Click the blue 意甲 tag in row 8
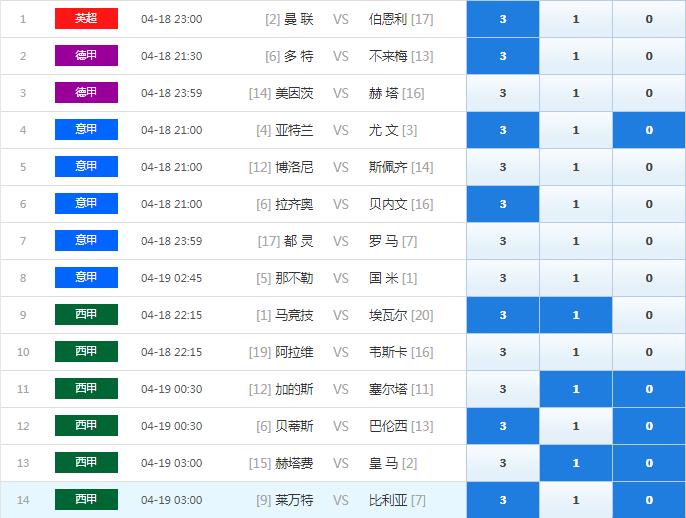The width and height of the screenshot is (686, 518). (86, 277)
